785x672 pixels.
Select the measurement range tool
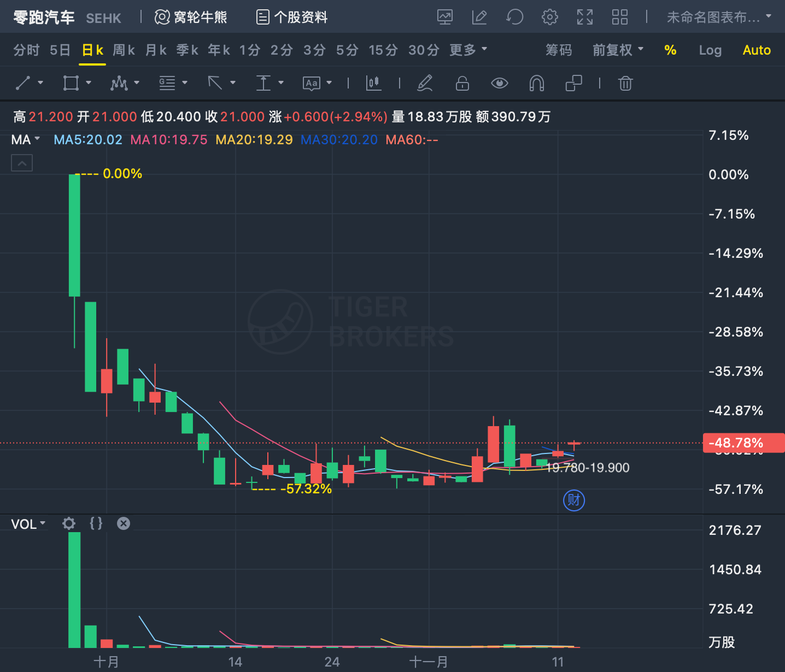pyautogui.click(x=263, y=83)
